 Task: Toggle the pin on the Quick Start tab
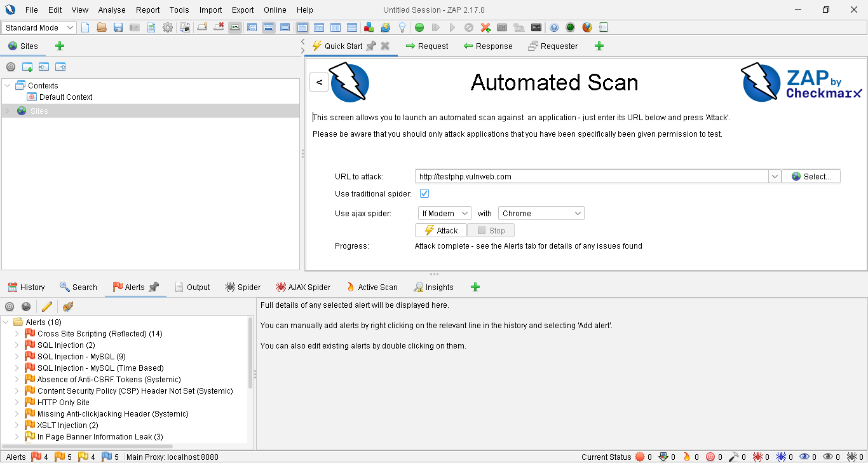(x=371, y=46)
